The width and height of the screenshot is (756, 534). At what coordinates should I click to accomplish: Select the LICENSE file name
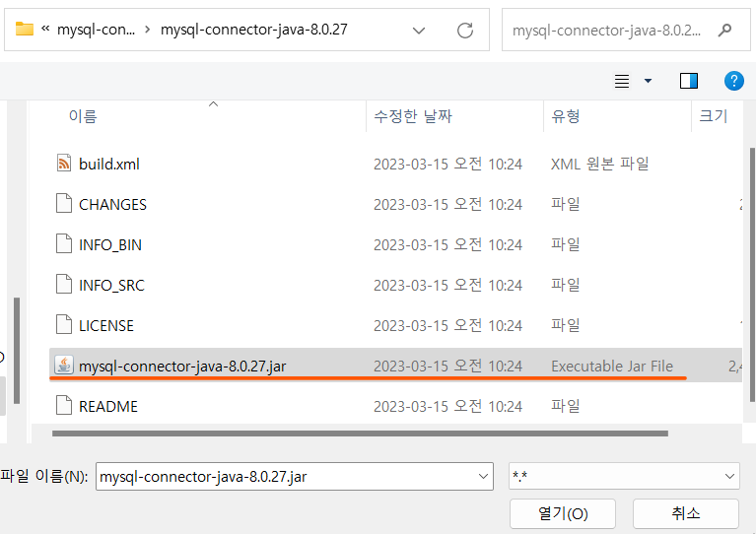(106, 326)
